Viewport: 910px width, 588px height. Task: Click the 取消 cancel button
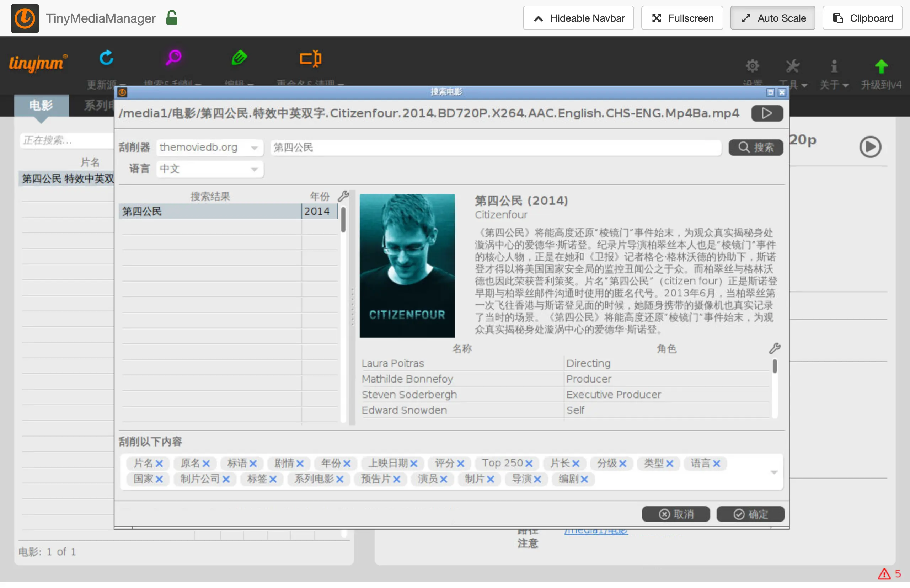click(676, 514)
